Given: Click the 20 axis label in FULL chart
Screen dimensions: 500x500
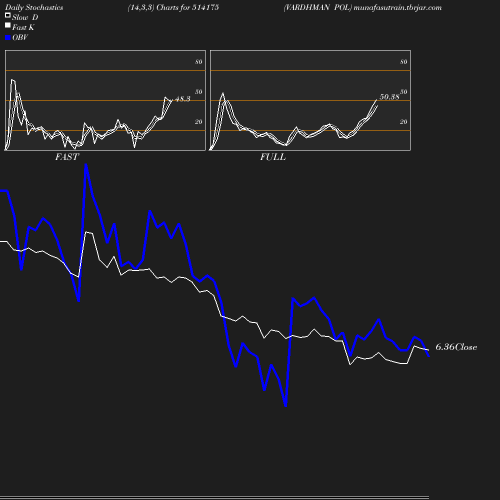Looking at the screenshot, I should point(404,122).
